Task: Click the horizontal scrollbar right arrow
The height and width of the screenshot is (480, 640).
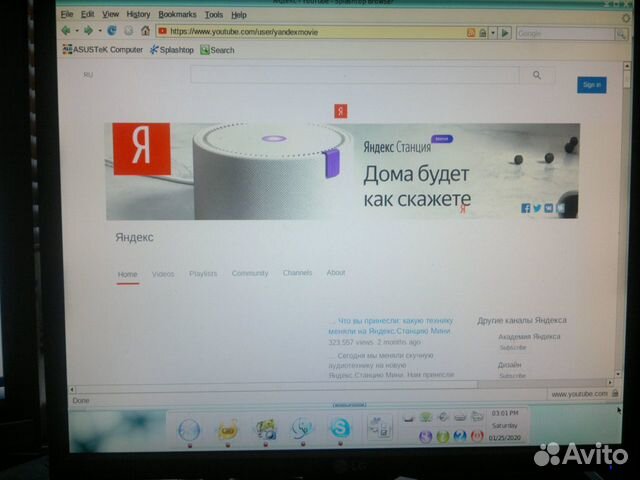Action: (610, 383)
